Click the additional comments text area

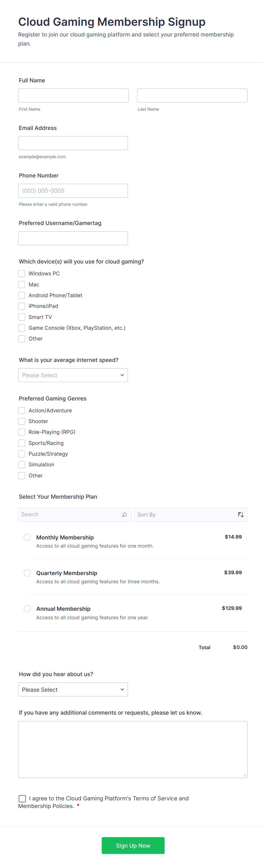[133, 749]
